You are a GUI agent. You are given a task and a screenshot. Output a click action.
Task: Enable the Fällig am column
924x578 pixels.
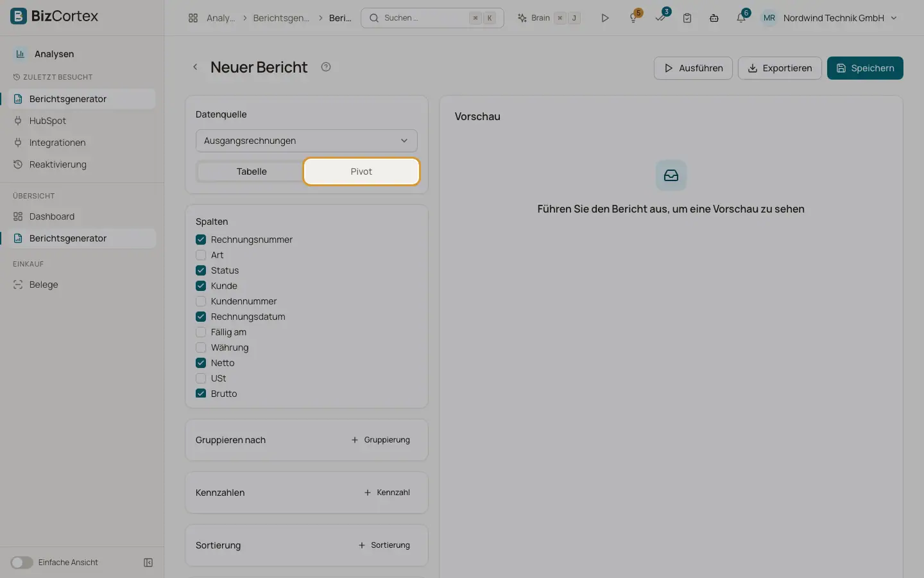[x=201, y=332]
